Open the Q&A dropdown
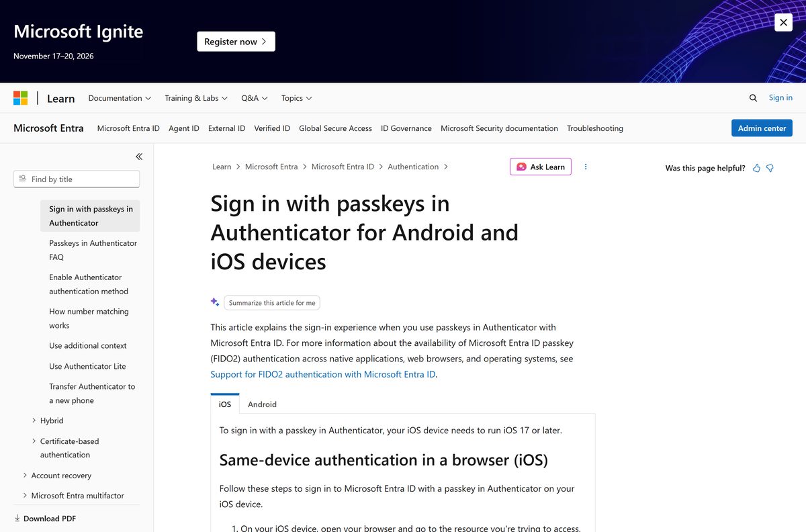The width and height of the screenshot is (806, 532). pos(255,98)
